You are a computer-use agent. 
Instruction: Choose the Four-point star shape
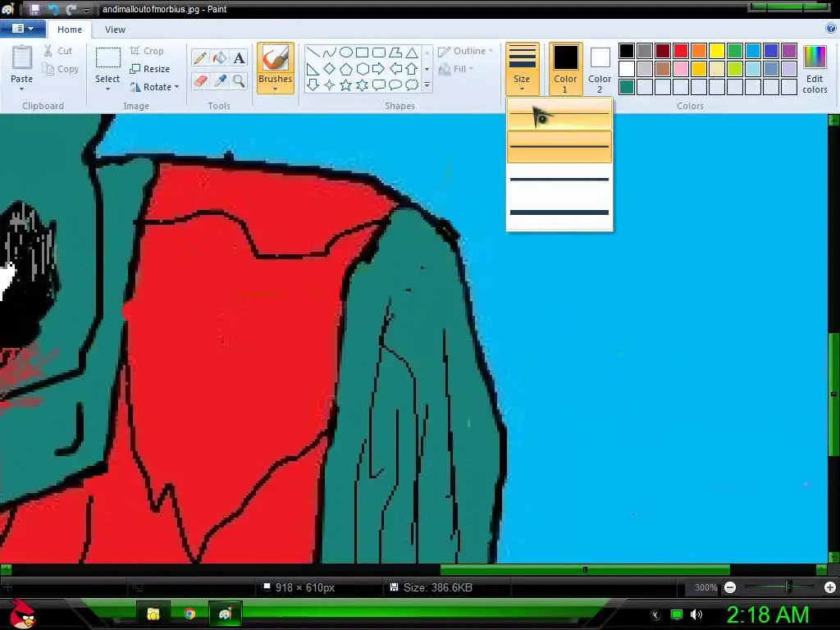[330, 84]
